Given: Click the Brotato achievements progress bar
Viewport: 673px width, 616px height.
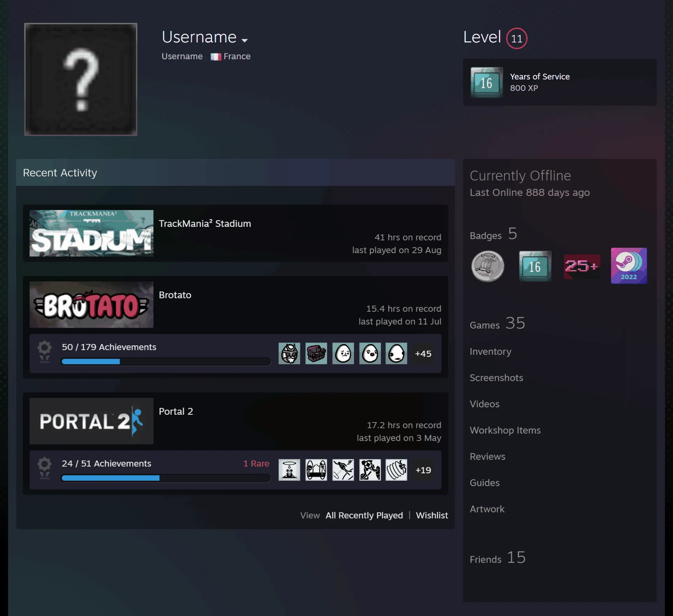Looking at the screenshot, I should [166, 361].
